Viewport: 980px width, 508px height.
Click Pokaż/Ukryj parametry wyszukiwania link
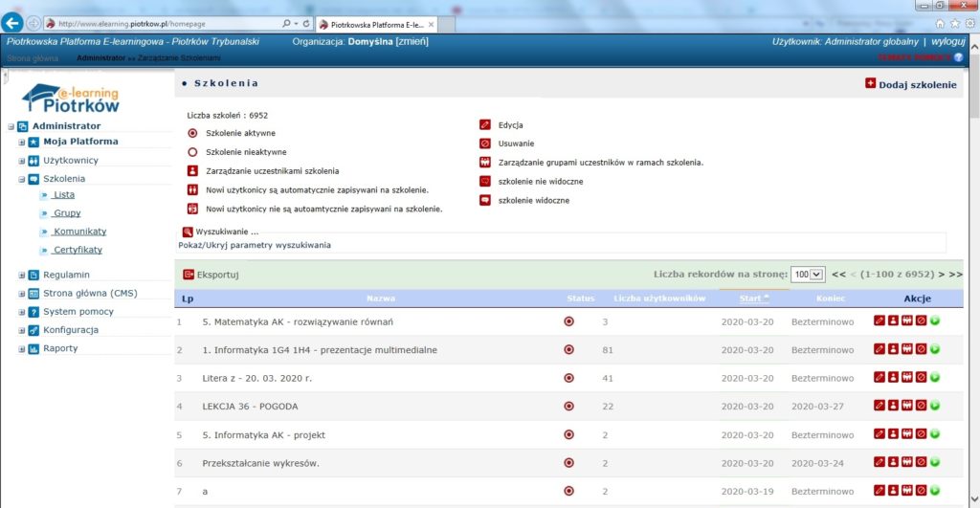[x=255, y=245]
